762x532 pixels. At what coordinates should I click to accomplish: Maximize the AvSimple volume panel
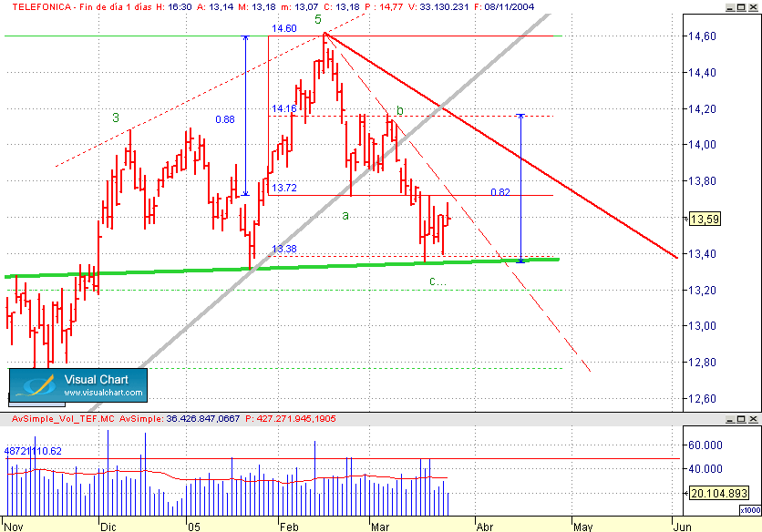coord(741,419)
